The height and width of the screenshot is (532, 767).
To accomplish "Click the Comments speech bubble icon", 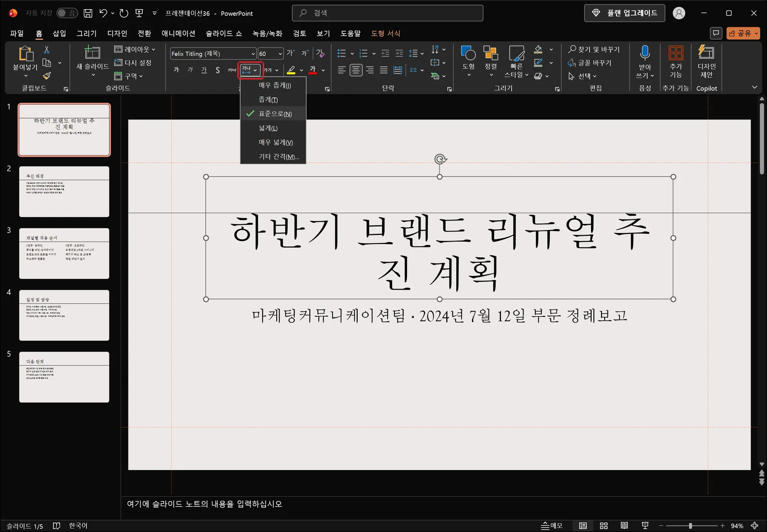I will coord(716,33).
